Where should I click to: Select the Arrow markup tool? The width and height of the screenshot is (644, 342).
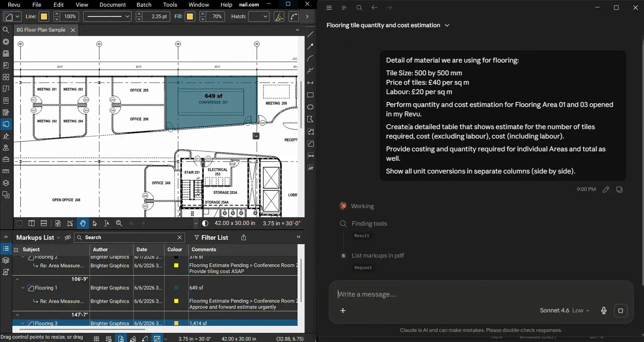(310, 46)
